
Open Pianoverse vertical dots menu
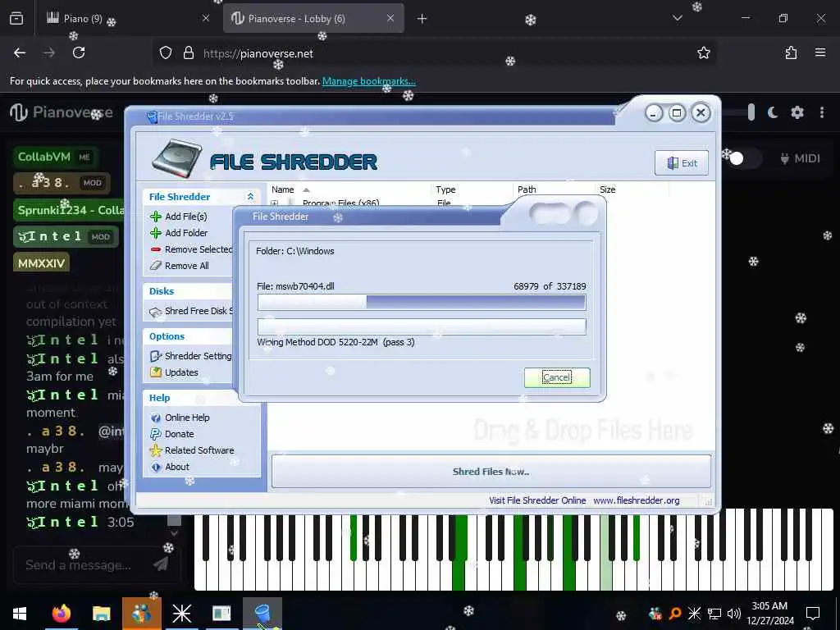pyautogui.click(x=822, y=112)
